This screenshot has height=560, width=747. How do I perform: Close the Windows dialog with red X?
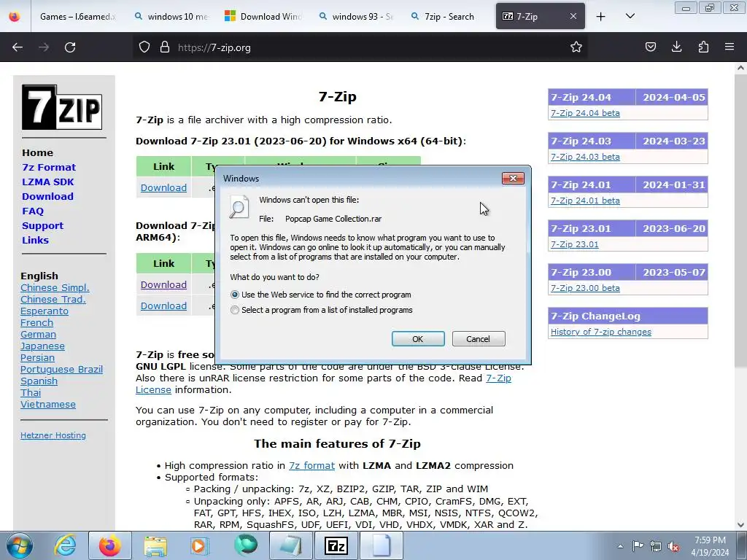tap(513, 178)
